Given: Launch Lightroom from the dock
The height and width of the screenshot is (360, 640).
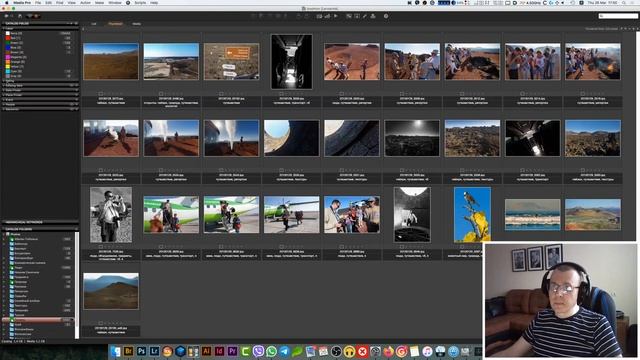Looking at the screenshot, I should [x=154, y=351].
